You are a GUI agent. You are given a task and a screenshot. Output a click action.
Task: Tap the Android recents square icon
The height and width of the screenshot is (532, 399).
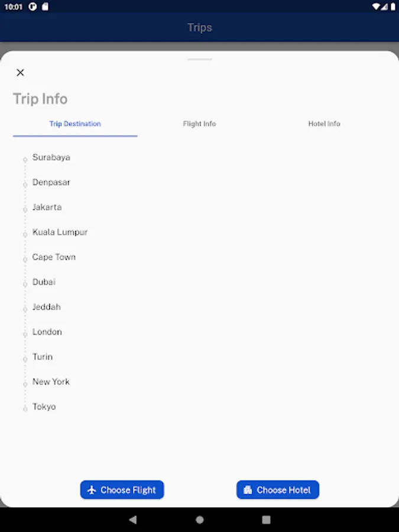[x=267, y=520]
